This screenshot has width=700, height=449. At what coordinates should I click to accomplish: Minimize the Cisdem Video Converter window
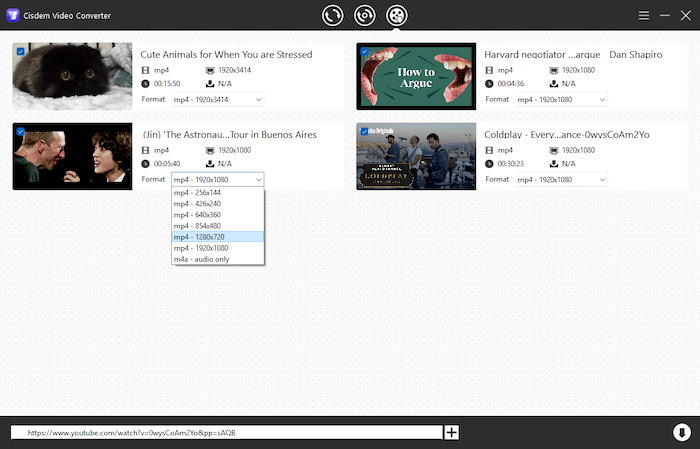[665, 16]
